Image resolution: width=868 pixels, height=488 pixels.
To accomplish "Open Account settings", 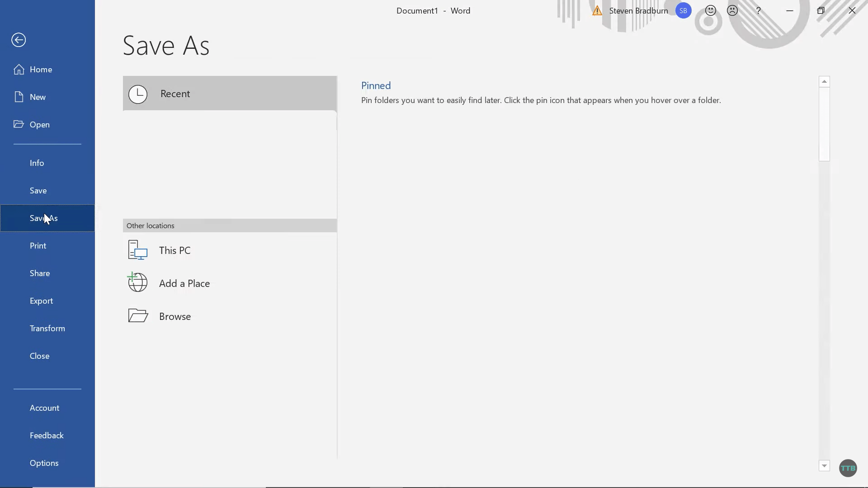I will tap(47, 408).
